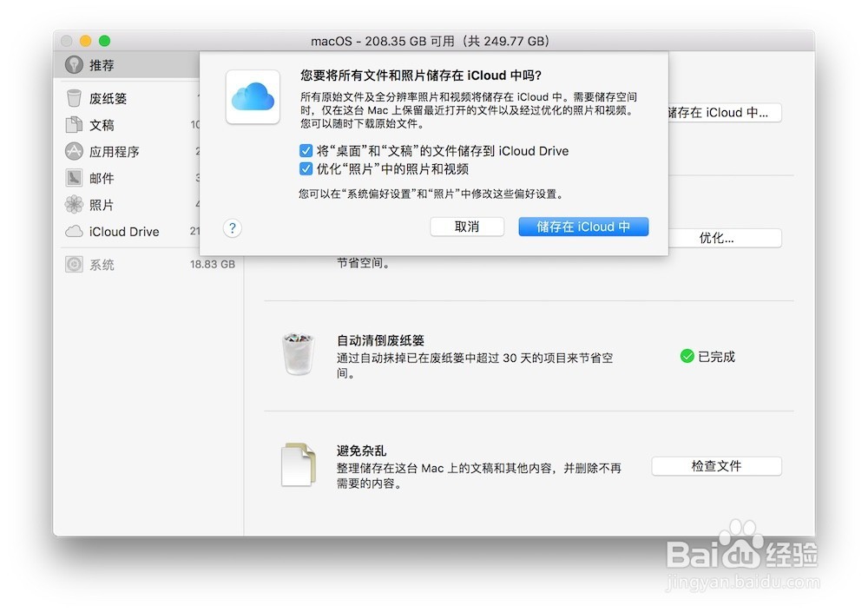Image resolution: width=868 pixels, height=612 pixels.
Task: Uncheck 优化“照片”中的照片和视频 option
Action: click(306, 168)
